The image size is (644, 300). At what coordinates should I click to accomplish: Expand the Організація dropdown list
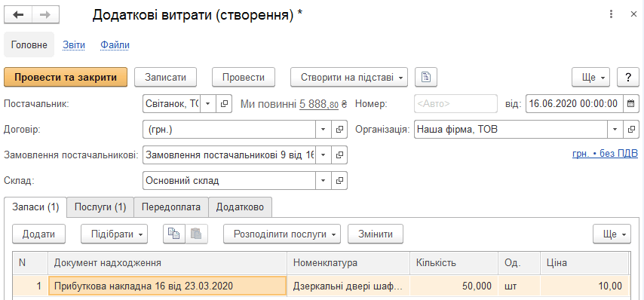(615, 130)
